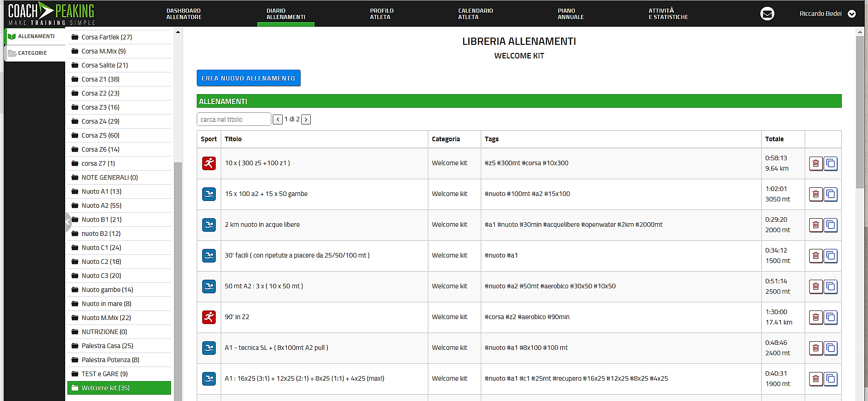Image resolution: width=868 pixels, height=401 pixels.
Task: Open workout '15 x 100 a2 + 15 x 50 gambe'
Action: 266,194
